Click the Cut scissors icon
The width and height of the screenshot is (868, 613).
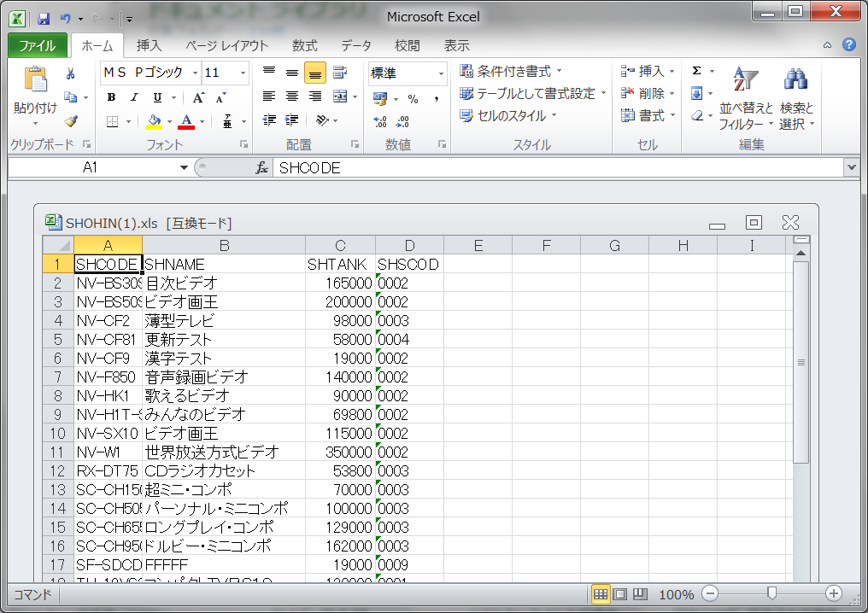coord(70,73)
